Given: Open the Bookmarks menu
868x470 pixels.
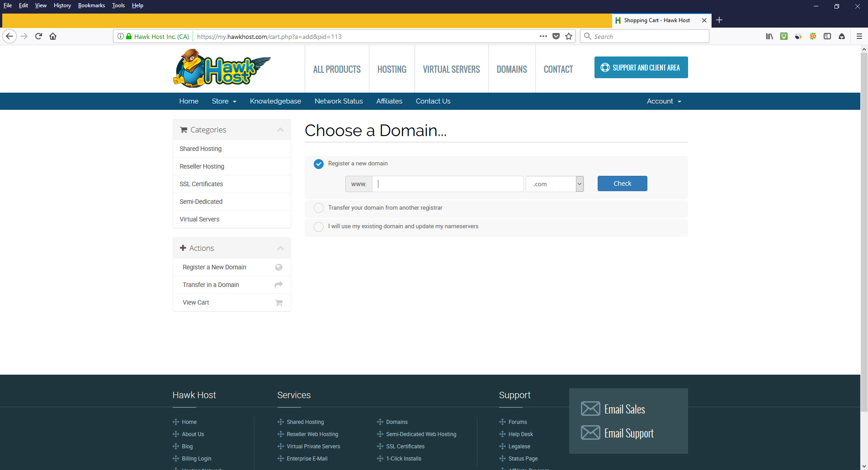Looking at the screenshot, I should 91,5.
